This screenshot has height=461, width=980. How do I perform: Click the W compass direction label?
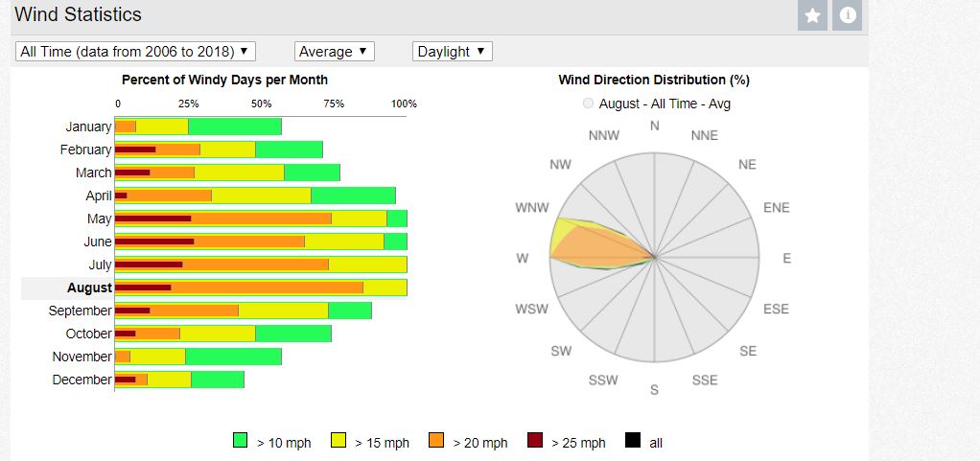point(523,258)
